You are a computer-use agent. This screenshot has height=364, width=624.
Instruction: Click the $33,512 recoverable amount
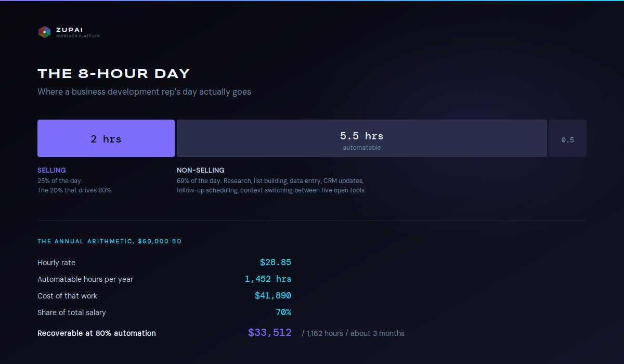270,333
